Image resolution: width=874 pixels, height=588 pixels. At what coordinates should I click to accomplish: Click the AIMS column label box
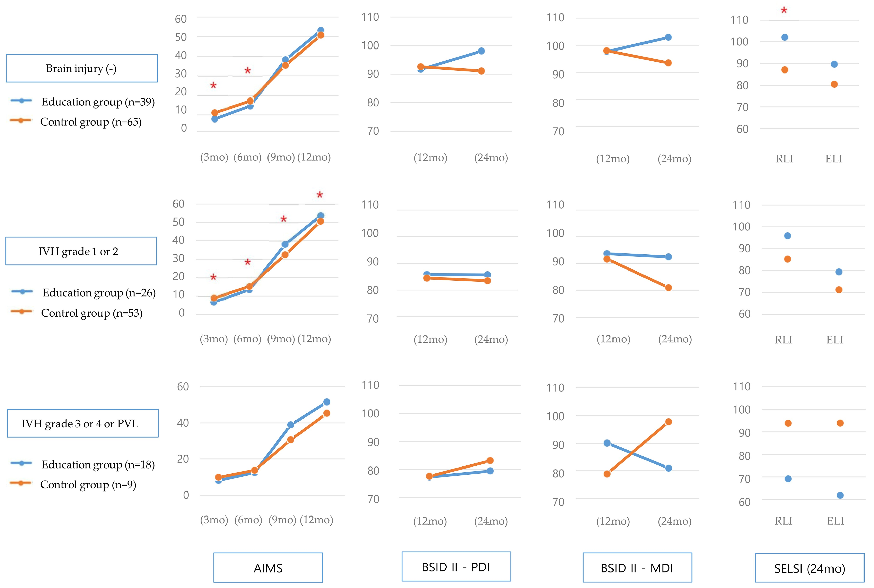click(x=268, y=567)
